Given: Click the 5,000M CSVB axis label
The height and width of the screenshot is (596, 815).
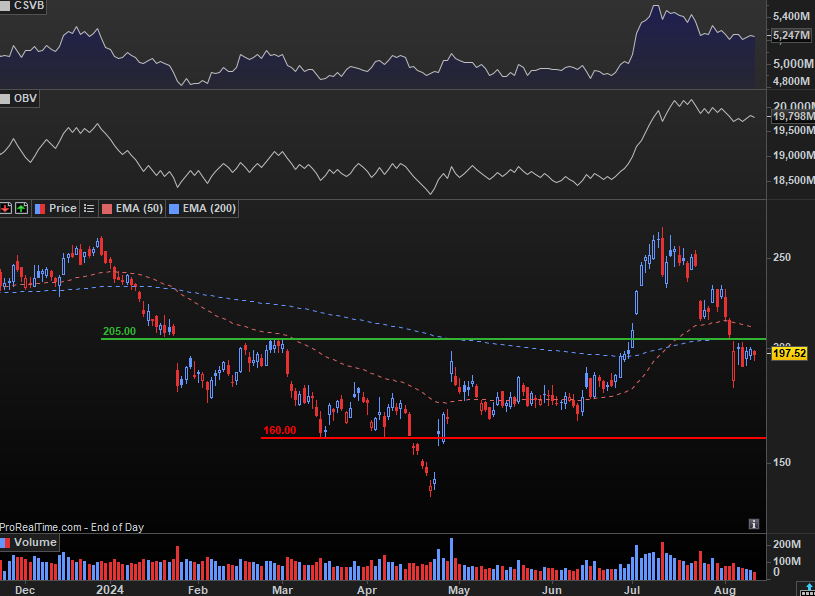Looking at the screenshot, I should (x=793, y=64).
